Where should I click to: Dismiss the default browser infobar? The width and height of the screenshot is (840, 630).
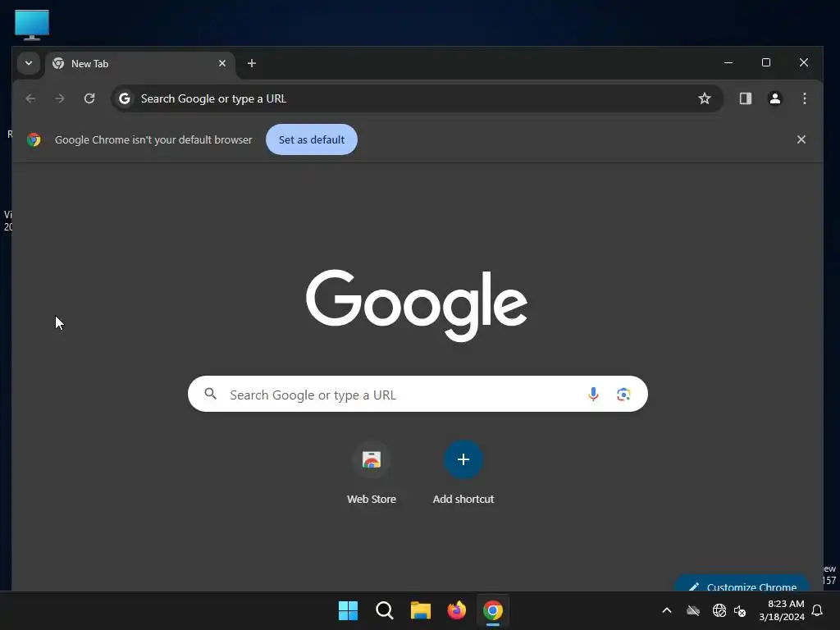point(801,139)
